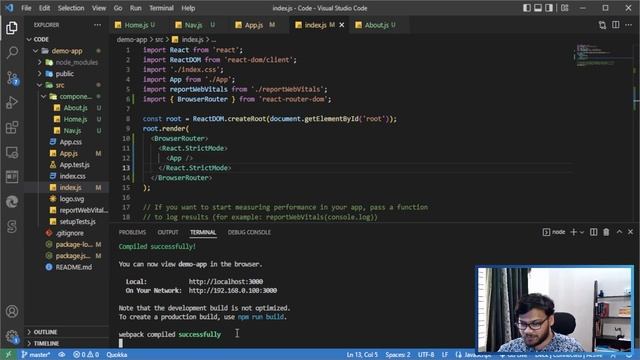Show the PROBLEMS panel tab
Image resolution: width=640 pixels, height=360 pixels.
(132, 232)
